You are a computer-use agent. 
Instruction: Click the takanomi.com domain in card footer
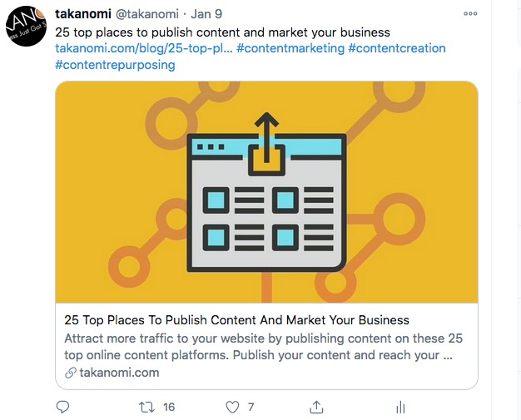tap(119, 373)
